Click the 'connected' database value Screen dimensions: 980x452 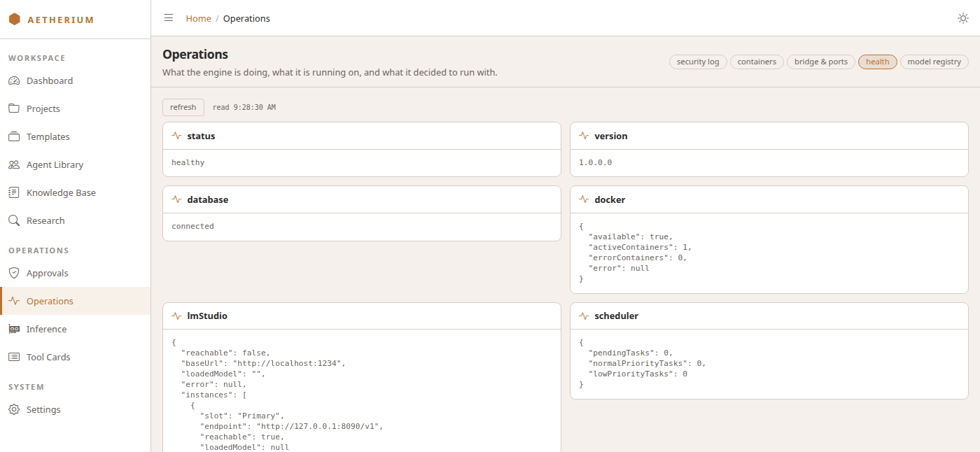point(192,226)
